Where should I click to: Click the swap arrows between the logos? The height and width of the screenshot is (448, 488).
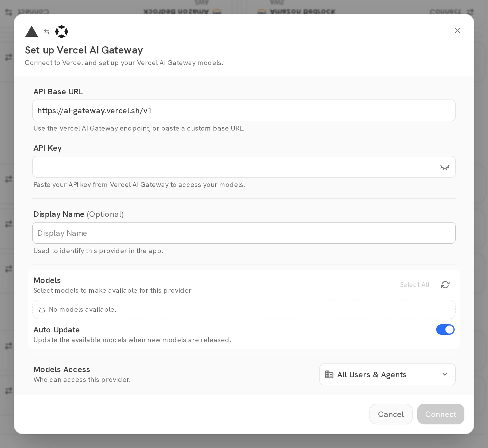point(47,32)
